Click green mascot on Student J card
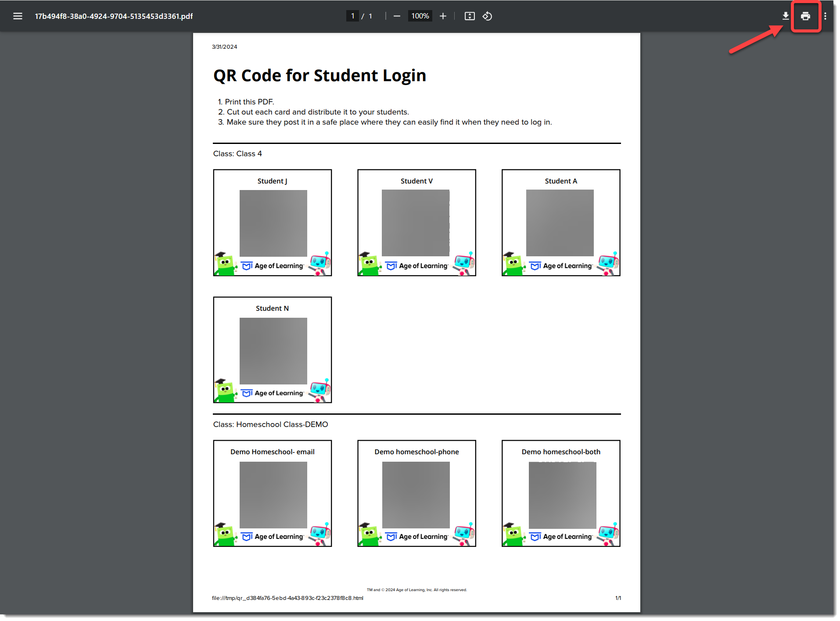This screenshot has height=621, width=840. point(226,264)
